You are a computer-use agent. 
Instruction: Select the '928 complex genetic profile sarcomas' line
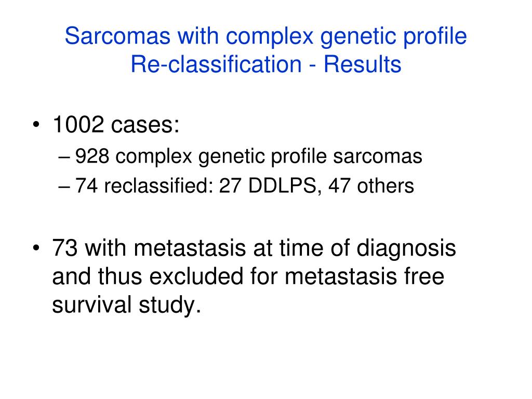click(x=248, y=157)
